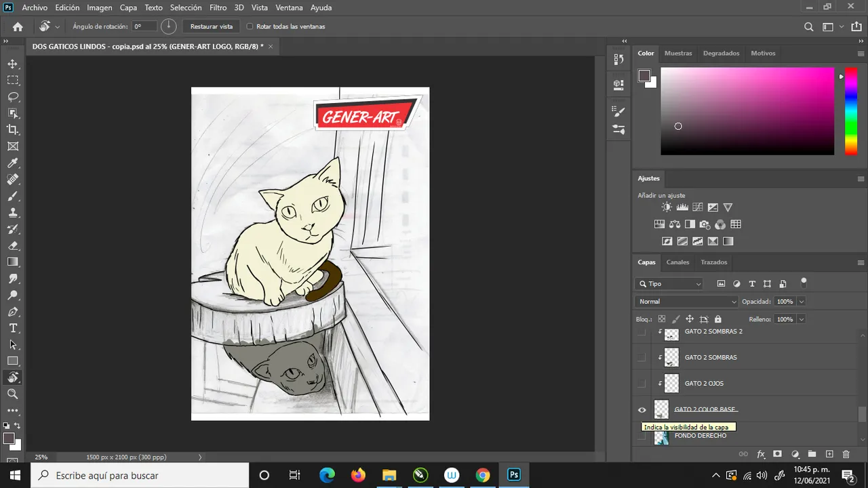Viewport: 868px width, 488px height.
Task: Open the tool preset picker arrow
Action: (58, 27)
